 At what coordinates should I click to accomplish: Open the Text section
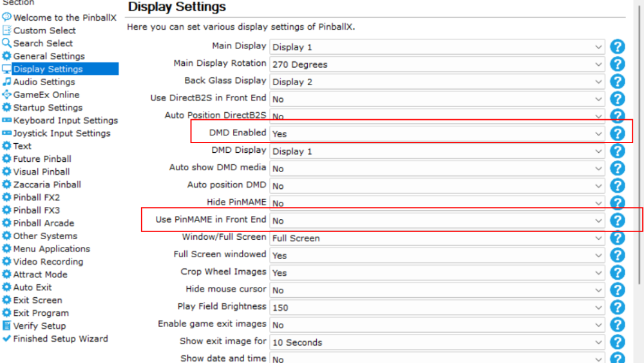(x=22, y=146)
